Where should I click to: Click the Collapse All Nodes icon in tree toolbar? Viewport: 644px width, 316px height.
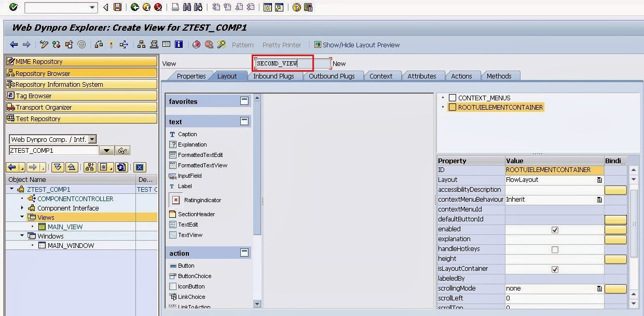pyautogui.click(x=72, y=167)
